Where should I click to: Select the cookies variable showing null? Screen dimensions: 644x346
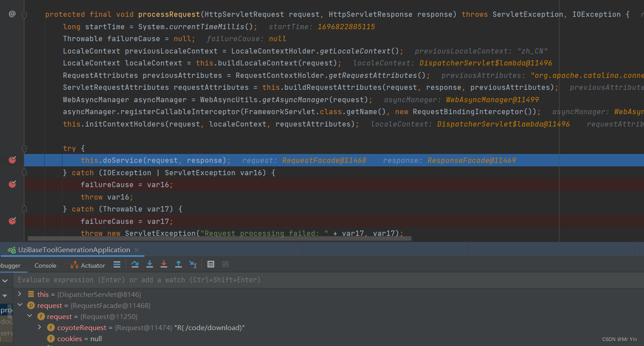69,338
